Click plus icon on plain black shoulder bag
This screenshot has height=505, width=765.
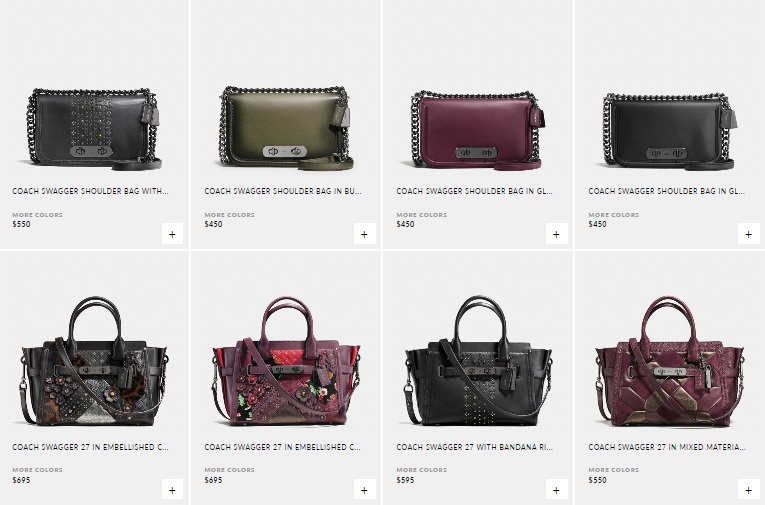tap(748, 234)
